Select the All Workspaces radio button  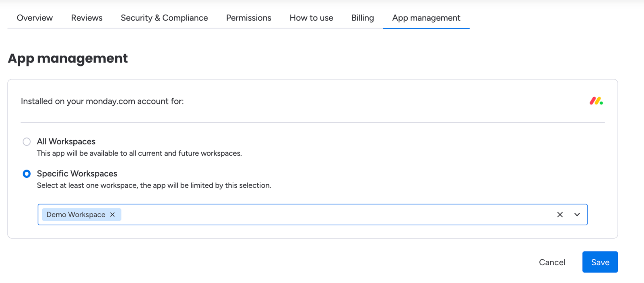tap(27, 141)
